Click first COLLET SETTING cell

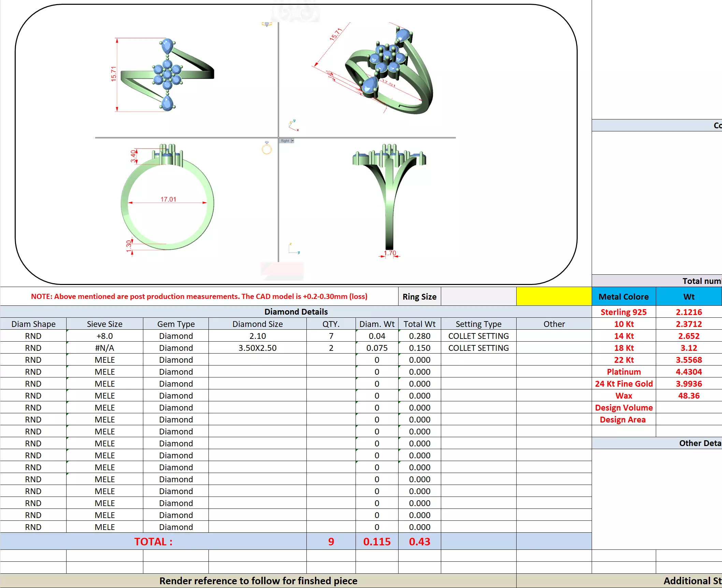pos(478,336)
